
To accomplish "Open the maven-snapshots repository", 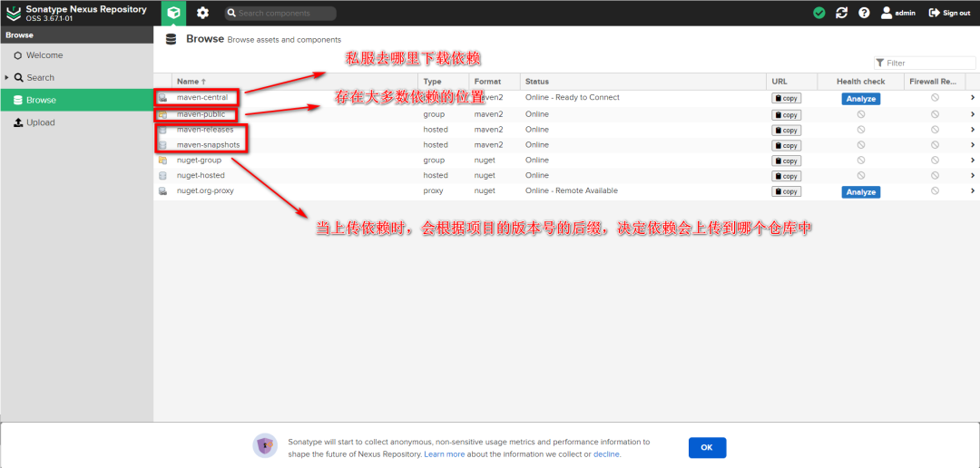I will coord(208,145).
